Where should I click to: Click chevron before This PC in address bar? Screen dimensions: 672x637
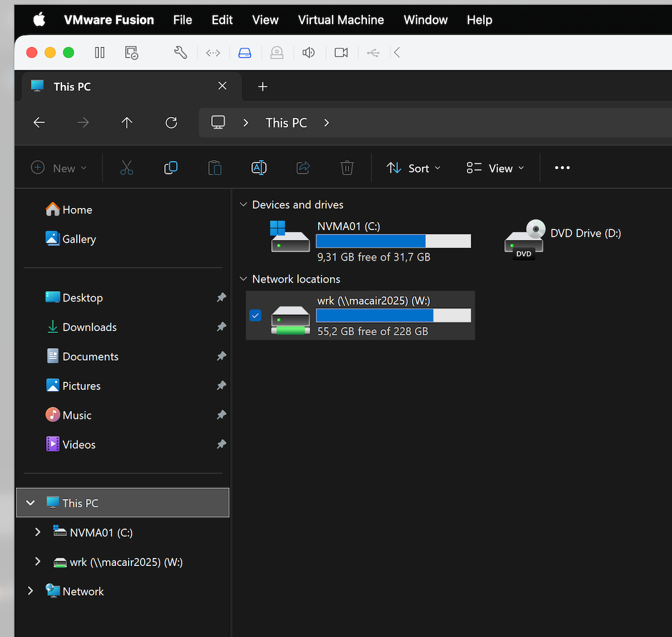click(246, 123)
